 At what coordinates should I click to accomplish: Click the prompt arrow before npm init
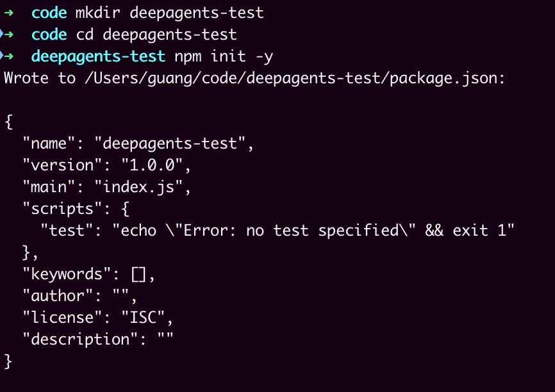pos(9,56)
